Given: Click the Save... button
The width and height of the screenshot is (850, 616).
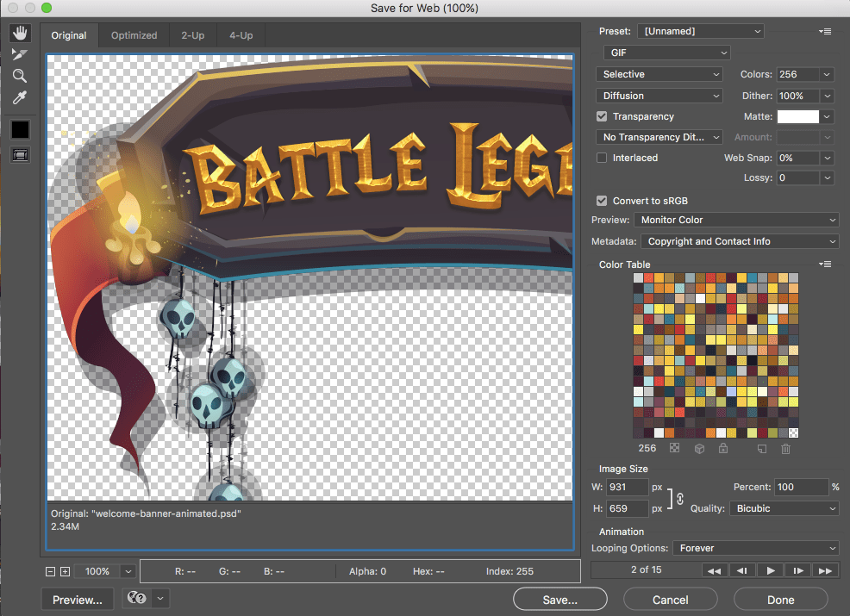Looking at the screenshot, I should [x=560, y=600].
